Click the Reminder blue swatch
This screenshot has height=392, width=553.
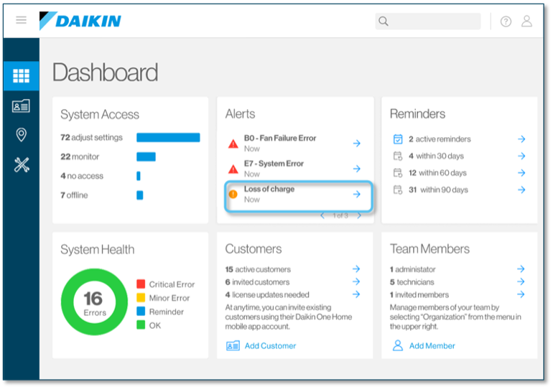[x=141, y=311]
